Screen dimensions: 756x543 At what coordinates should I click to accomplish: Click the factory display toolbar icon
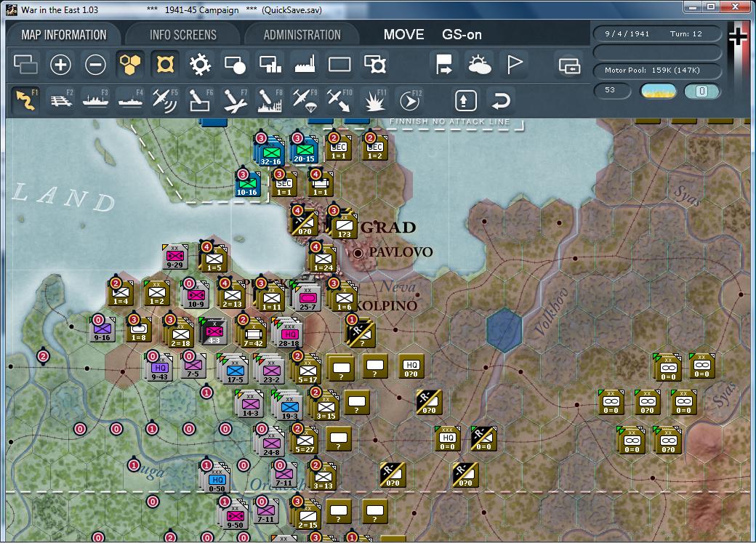(x=305, y=64)
